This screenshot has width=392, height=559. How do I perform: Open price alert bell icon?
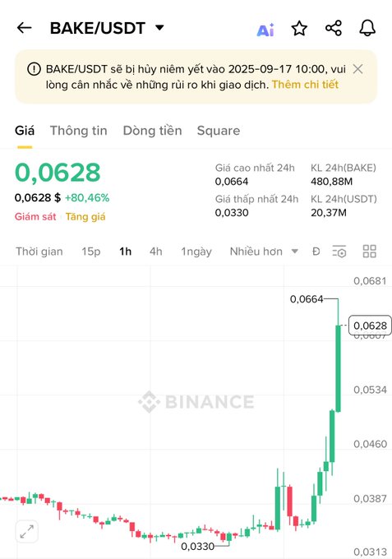(x=367, y=28)
